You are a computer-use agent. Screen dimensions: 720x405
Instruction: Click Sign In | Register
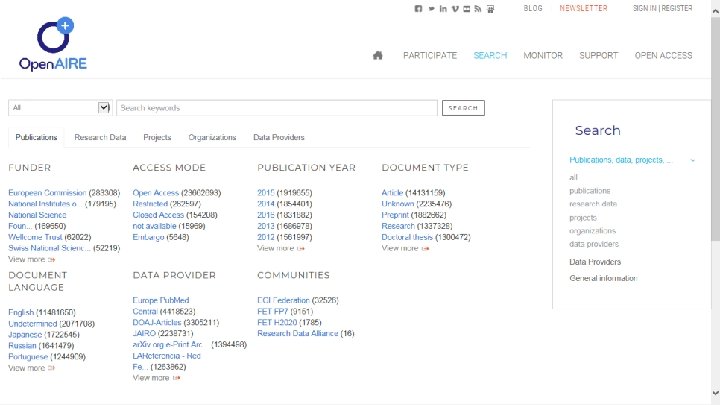click(663, 8)
